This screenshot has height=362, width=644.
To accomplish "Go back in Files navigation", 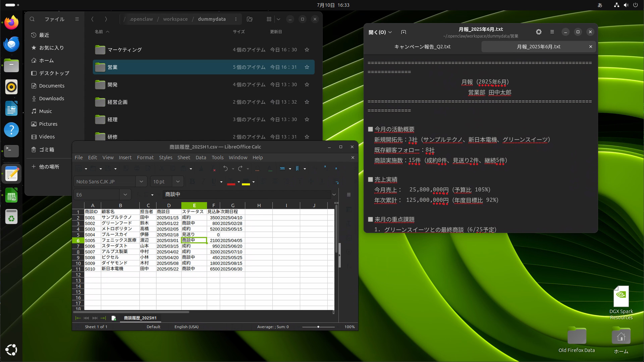I will [92, 19].
